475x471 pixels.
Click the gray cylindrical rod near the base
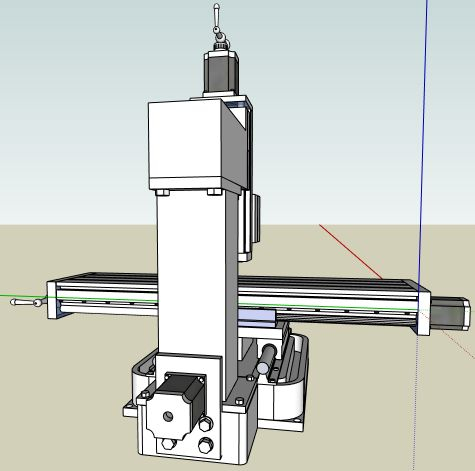coord(267,358)
